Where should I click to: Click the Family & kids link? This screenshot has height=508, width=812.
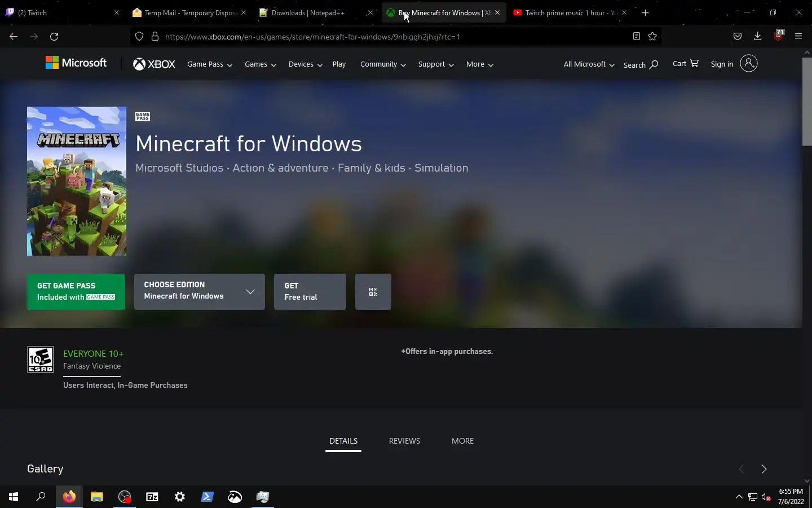point(372,168)
